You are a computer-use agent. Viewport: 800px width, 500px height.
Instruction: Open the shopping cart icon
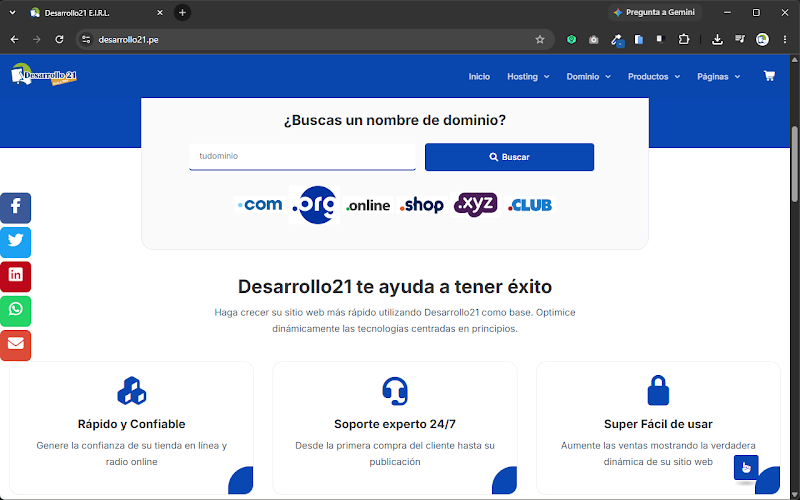tap(769, 76)
